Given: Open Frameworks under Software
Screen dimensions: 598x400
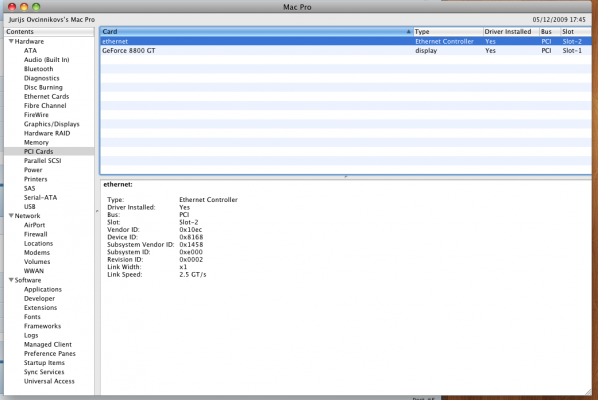Looking at the screenshot, I should (x=42, y=326).
